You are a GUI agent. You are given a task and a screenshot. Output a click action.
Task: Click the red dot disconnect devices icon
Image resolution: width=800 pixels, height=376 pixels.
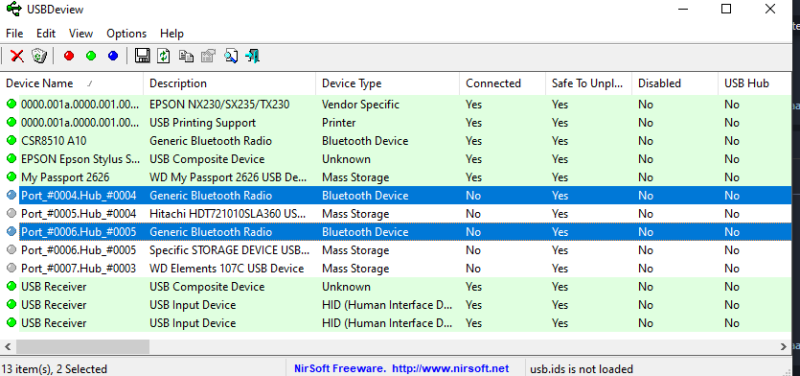click(x=69, y=56)
